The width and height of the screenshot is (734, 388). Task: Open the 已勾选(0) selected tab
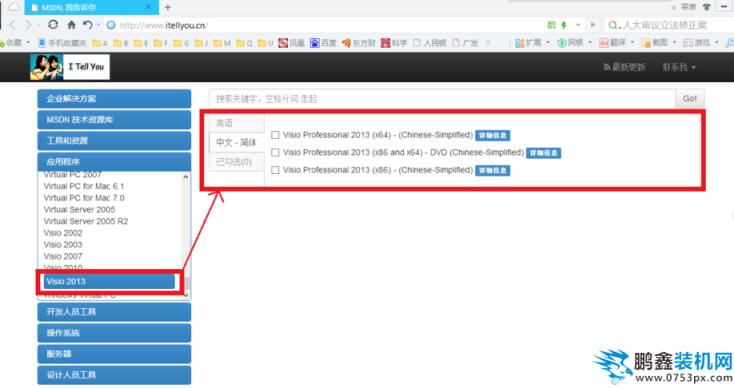236,162
